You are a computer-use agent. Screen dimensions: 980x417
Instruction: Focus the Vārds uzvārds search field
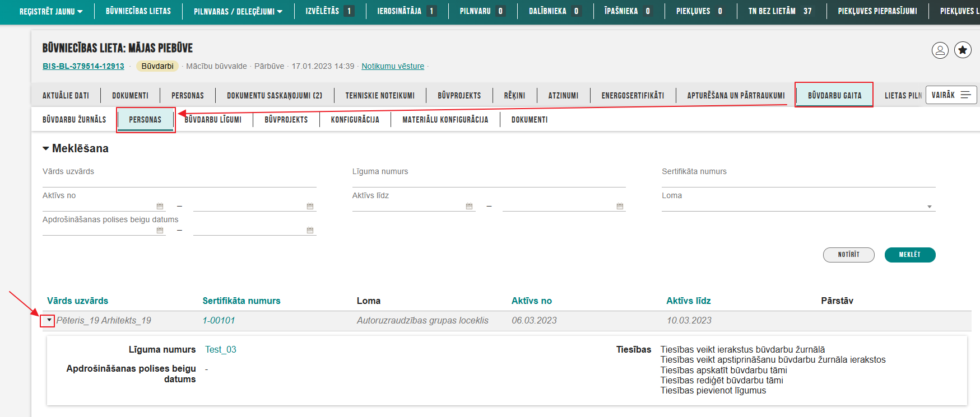[x=179, y=181]
